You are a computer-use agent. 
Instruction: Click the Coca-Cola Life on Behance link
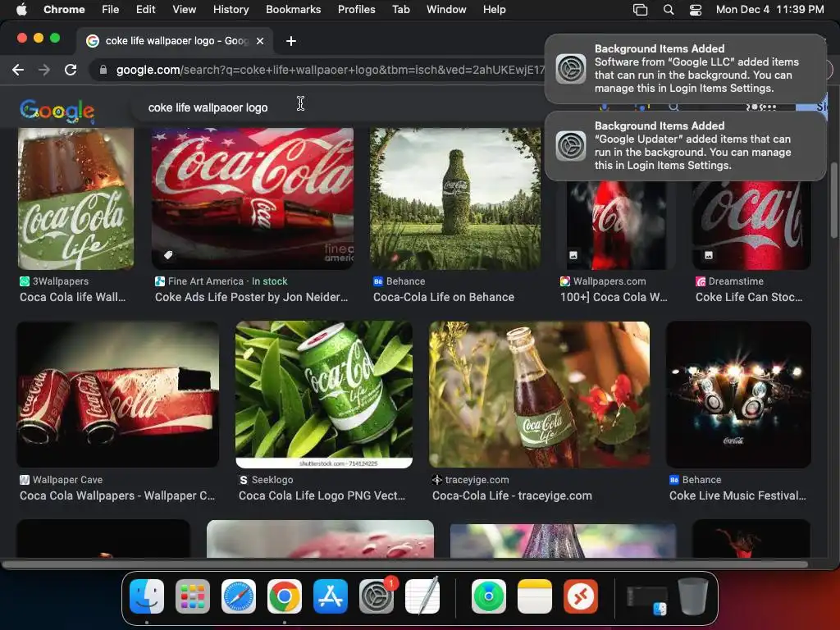pyautogui.click(x=444, y=297)
